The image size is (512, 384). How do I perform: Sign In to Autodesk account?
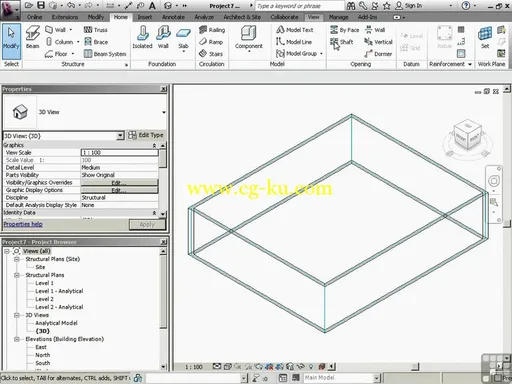pos(409,6)
